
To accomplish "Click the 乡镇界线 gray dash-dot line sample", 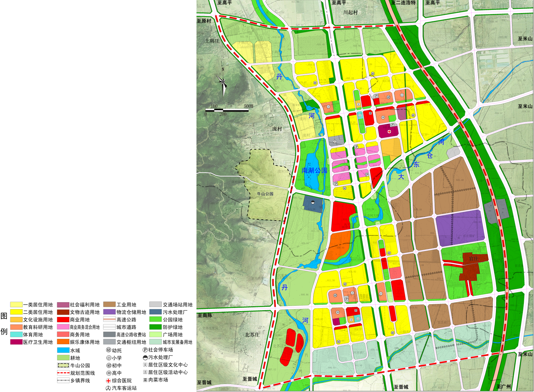I will click(x=63, y=381).
